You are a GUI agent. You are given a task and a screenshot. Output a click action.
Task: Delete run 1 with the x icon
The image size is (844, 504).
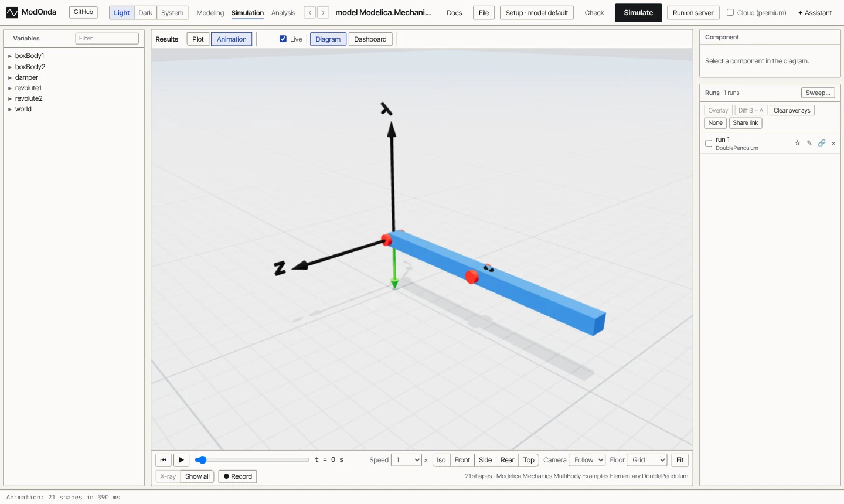pyautogui.click(x=833, y=143)
